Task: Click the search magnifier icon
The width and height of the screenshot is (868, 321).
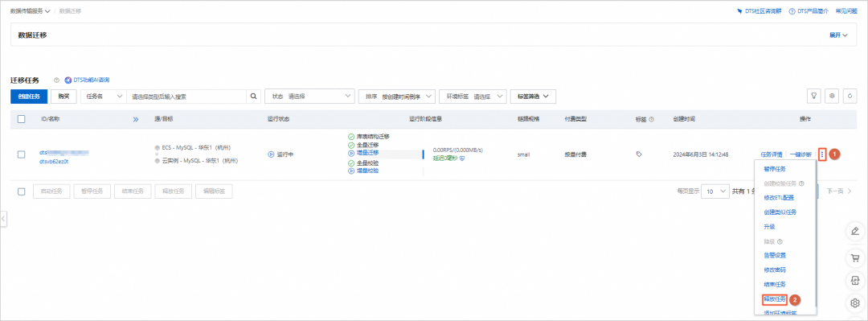Action: pos(253,96)
